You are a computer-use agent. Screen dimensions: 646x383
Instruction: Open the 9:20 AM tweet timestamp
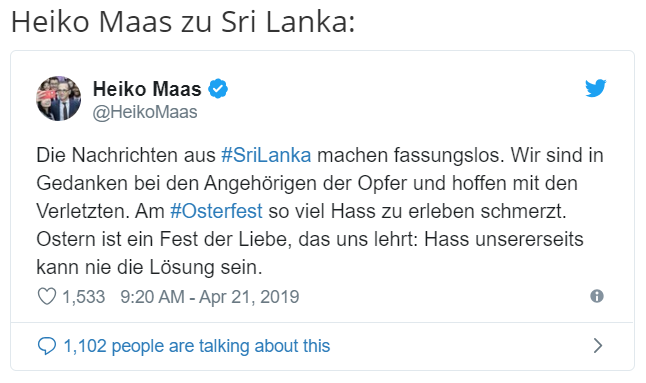(152, 297)
